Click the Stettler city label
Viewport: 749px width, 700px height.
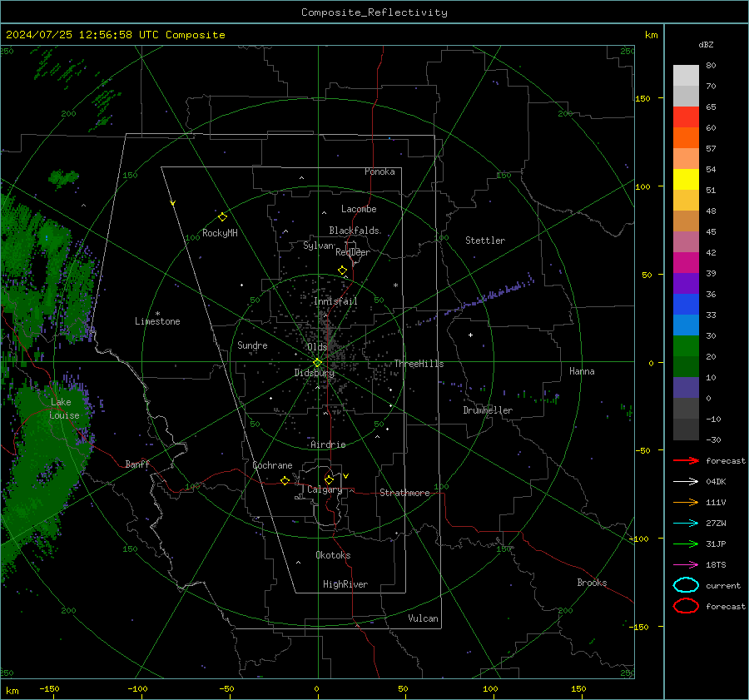tap(485, 241)
